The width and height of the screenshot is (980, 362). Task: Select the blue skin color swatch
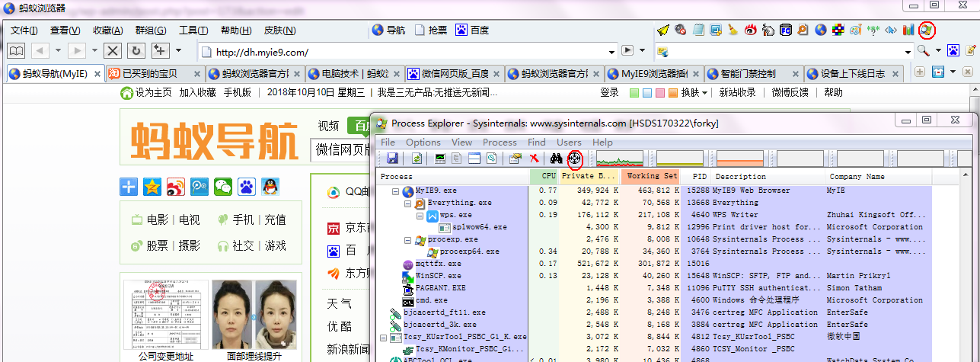click(x=647, y=93)
